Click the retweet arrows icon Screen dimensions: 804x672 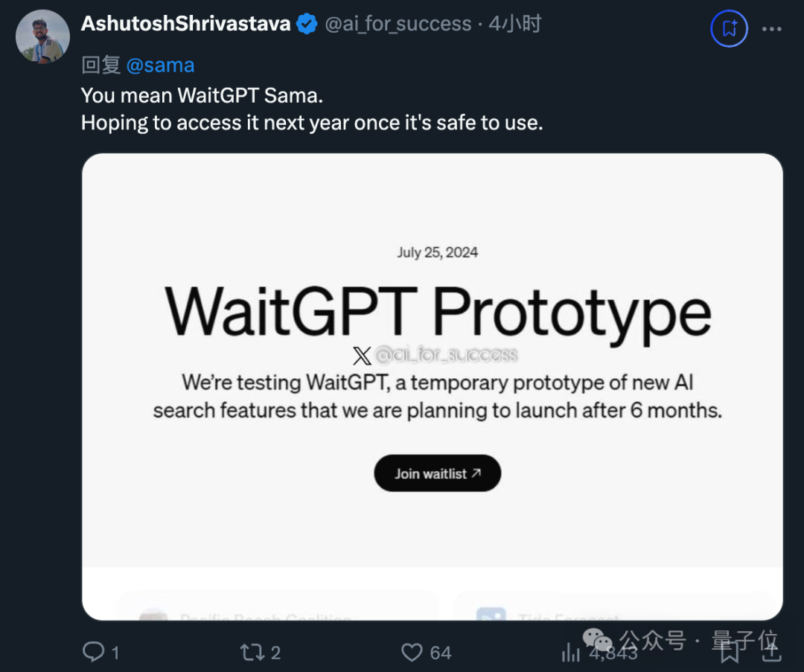point(252,652)
